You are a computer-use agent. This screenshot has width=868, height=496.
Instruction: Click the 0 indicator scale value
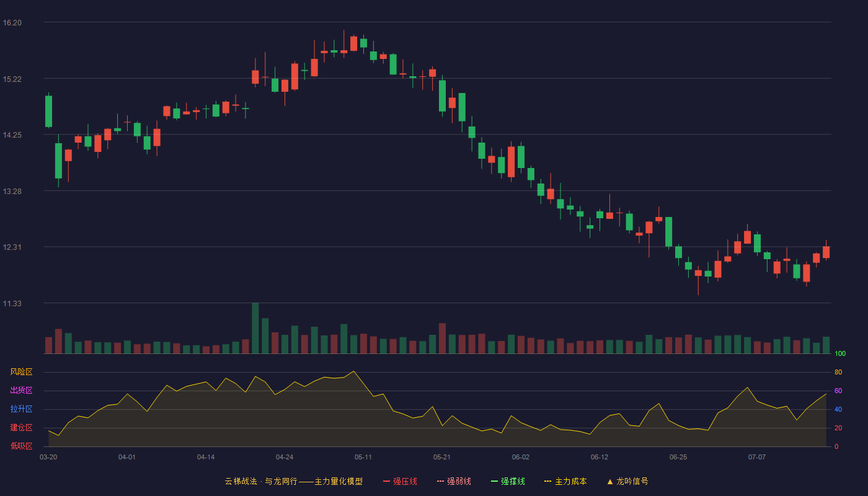836,446
